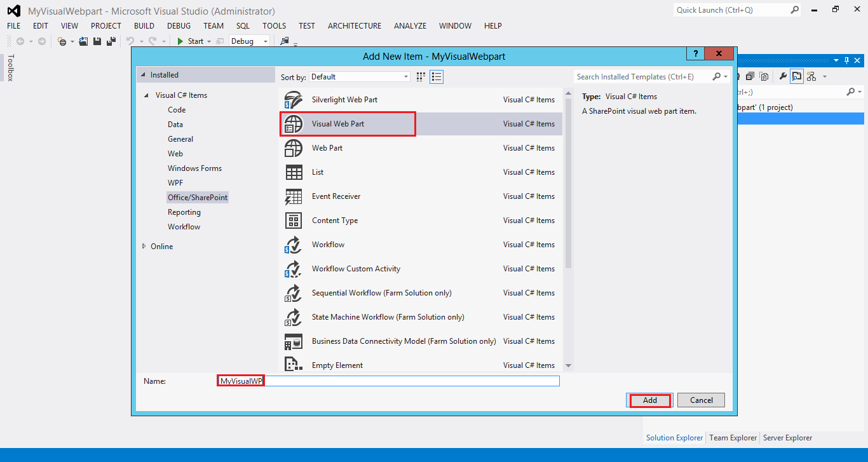Collapse the Installed section
This screenshot has width=868, height=462.
click(142, 75)
